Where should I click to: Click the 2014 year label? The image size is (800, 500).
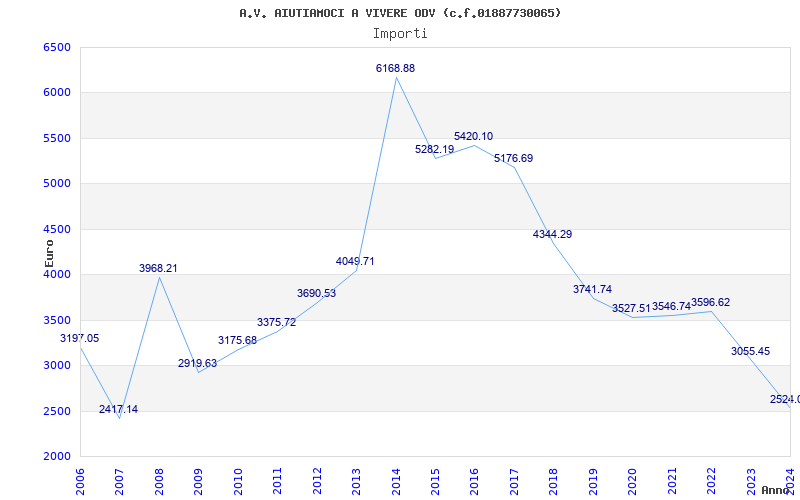396,481
